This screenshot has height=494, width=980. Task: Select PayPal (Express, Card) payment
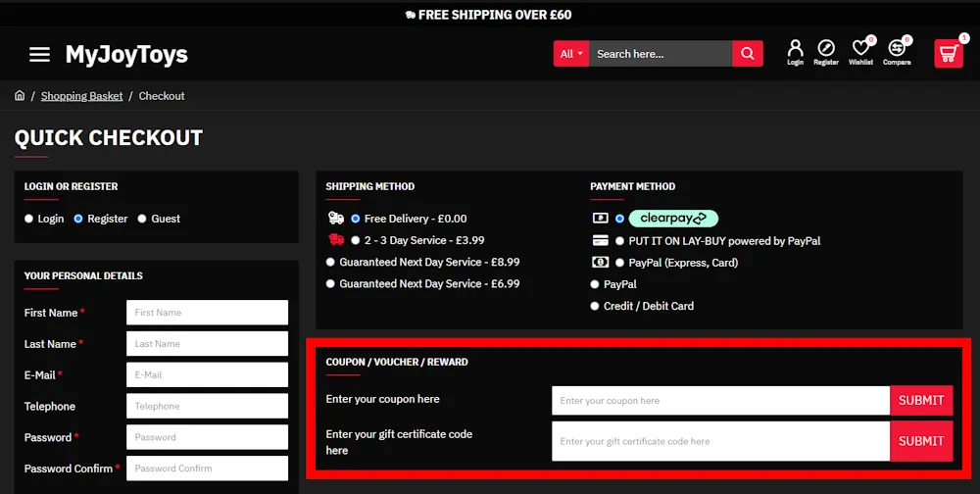coord(619,263)
